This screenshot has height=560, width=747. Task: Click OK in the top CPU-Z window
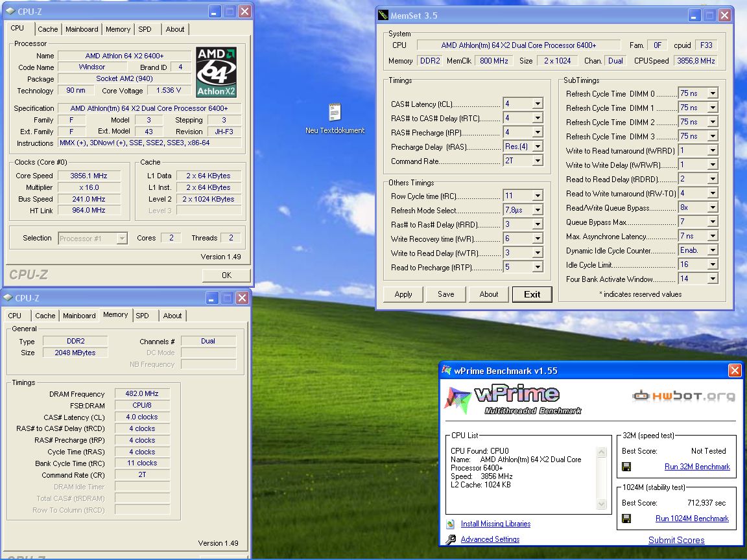tap(226, 275)
